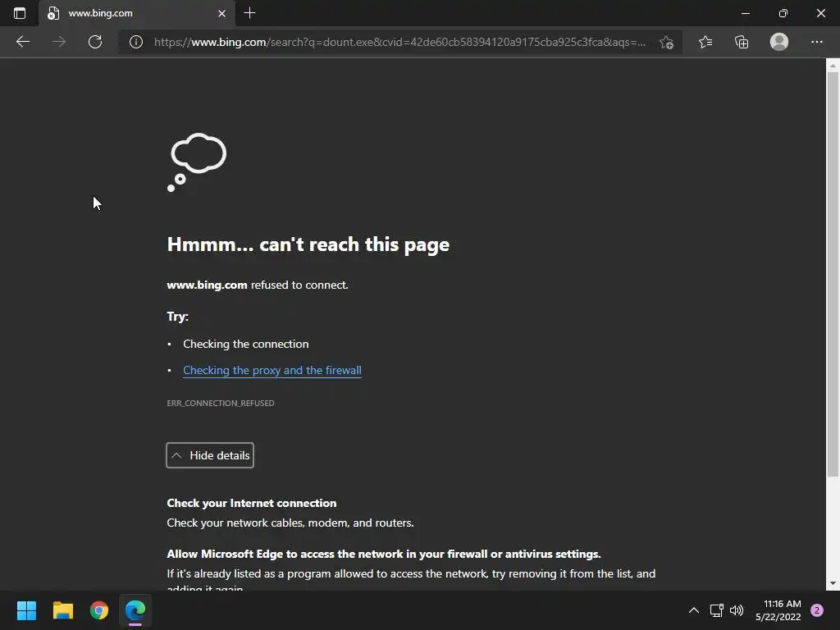Screen dimensions: 840x630
Task: Click the ERR_CONNECTION_REFUSED error code text
Action: [220, 403]
